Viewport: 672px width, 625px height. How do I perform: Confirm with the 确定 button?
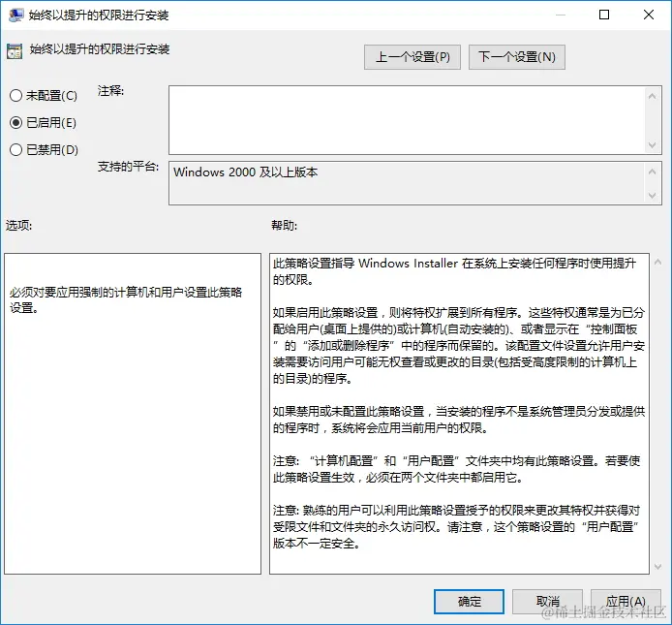(x=469, y=602)
